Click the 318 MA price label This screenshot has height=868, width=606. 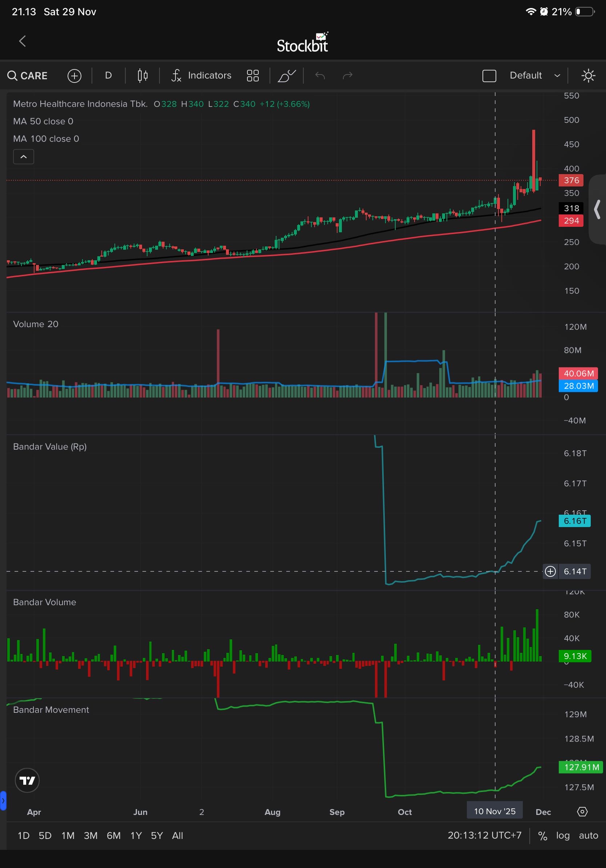[x=571, y=208]
